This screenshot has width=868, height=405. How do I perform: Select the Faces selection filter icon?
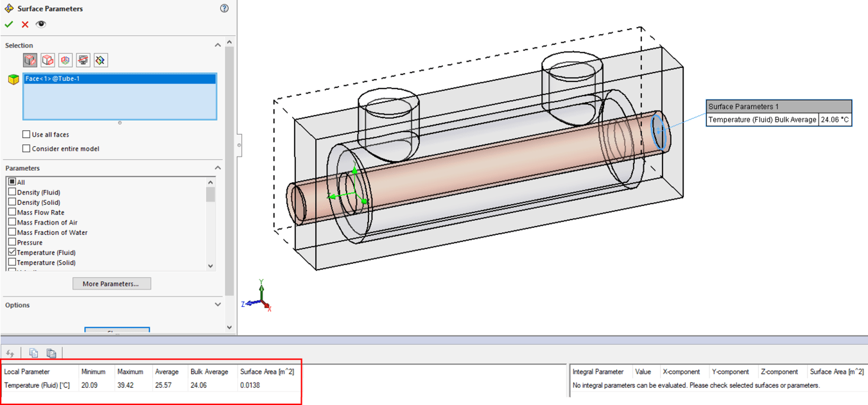[30, 60]
